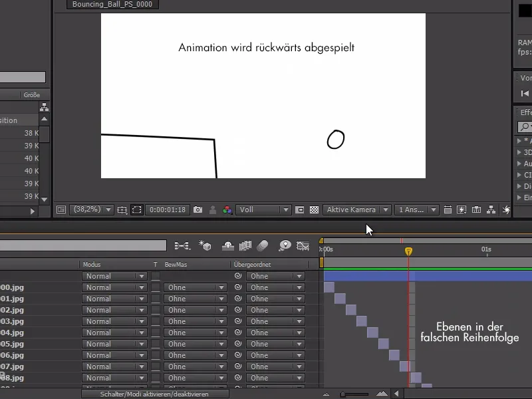The image size is (532, 399).
Task: Toggle Preserve Transparency for 05.jpg layer
Action: (156, 344)
